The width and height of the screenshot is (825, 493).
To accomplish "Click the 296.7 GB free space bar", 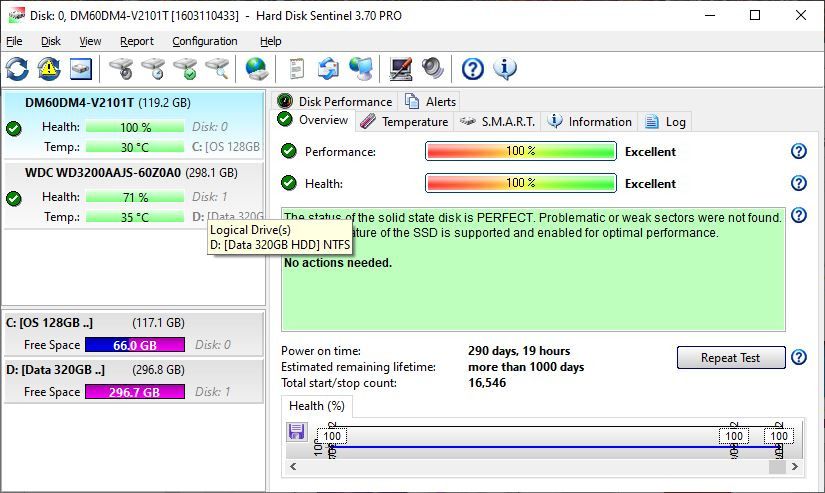I will click(135, 392).
